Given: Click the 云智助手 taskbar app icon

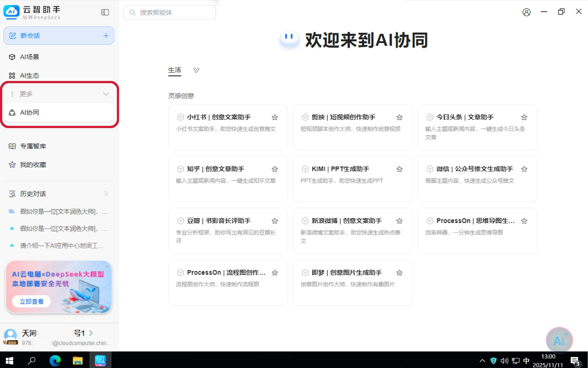Looking at the screenshot, I should point(100,361).
